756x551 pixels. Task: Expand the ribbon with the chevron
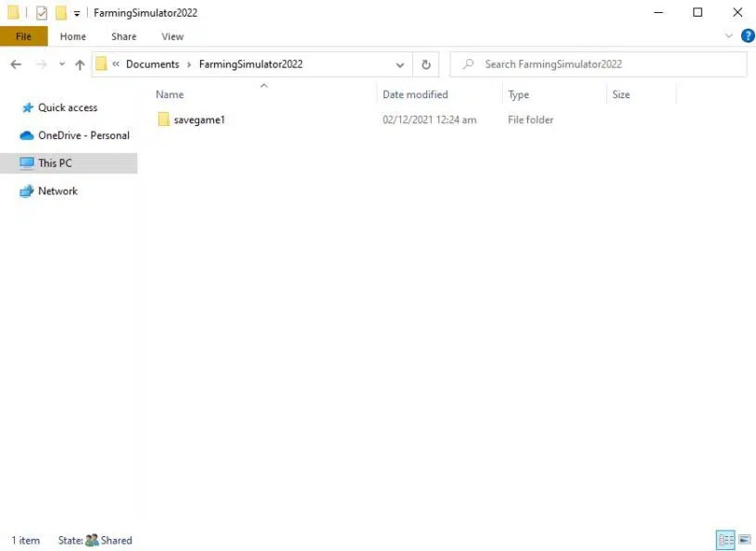click(728, 36)
